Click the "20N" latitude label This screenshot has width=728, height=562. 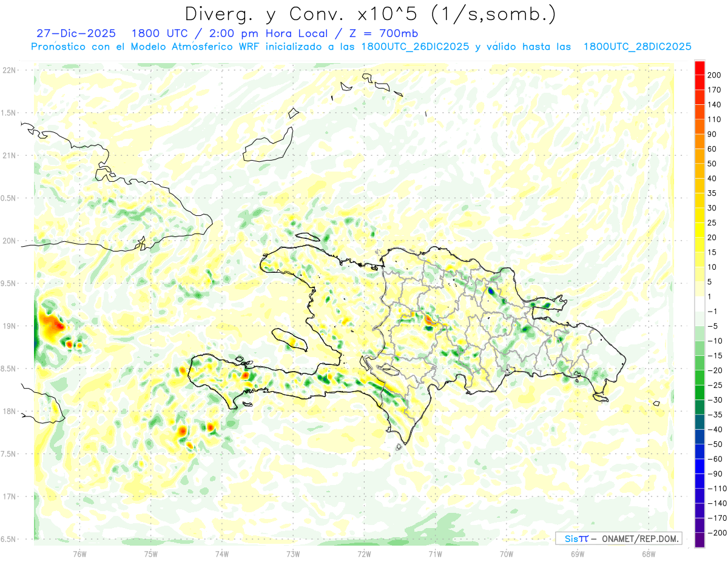8,241
